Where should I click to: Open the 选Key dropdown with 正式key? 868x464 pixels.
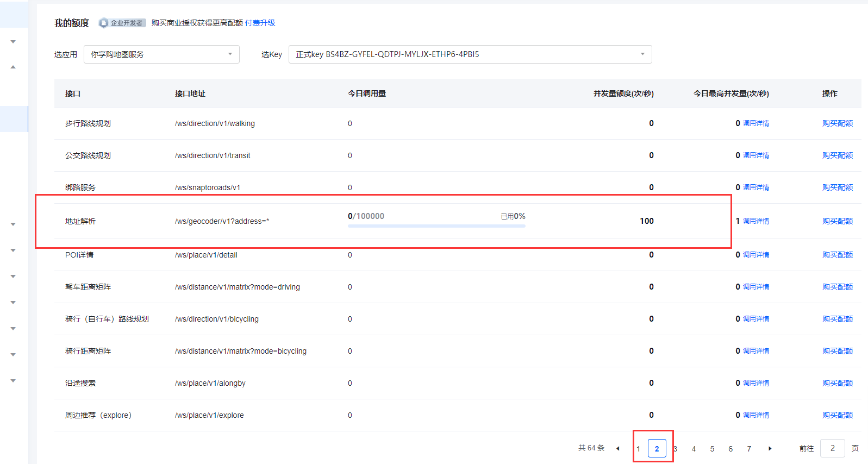point(470,54)
